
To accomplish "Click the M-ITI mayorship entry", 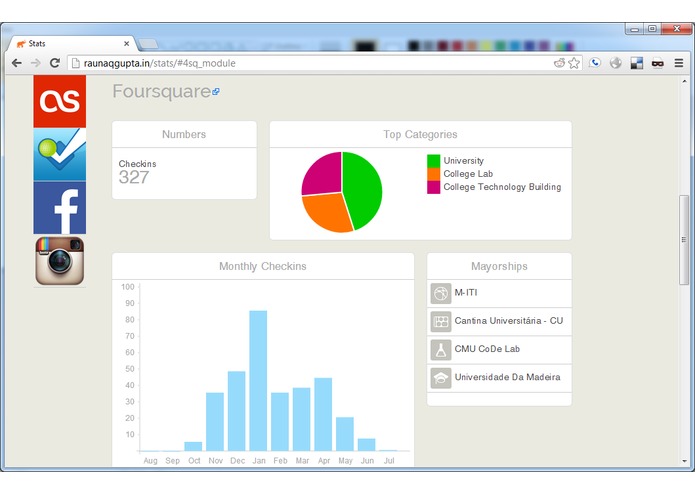I will (499, 293).
